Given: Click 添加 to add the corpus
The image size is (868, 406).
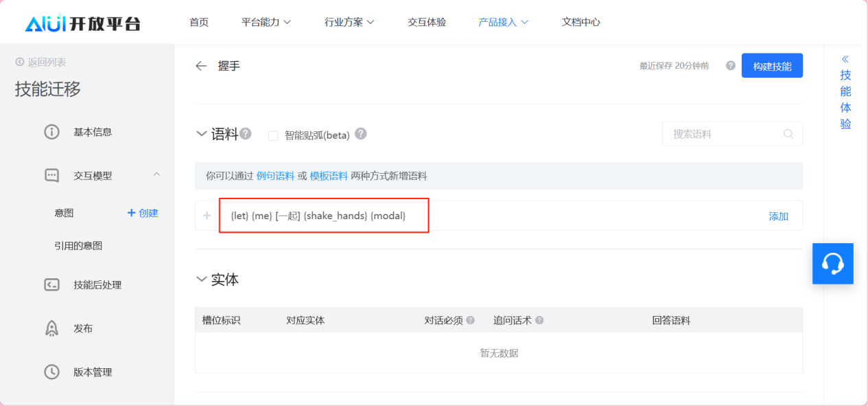Looking at the screenshot, I should (778, 216).
